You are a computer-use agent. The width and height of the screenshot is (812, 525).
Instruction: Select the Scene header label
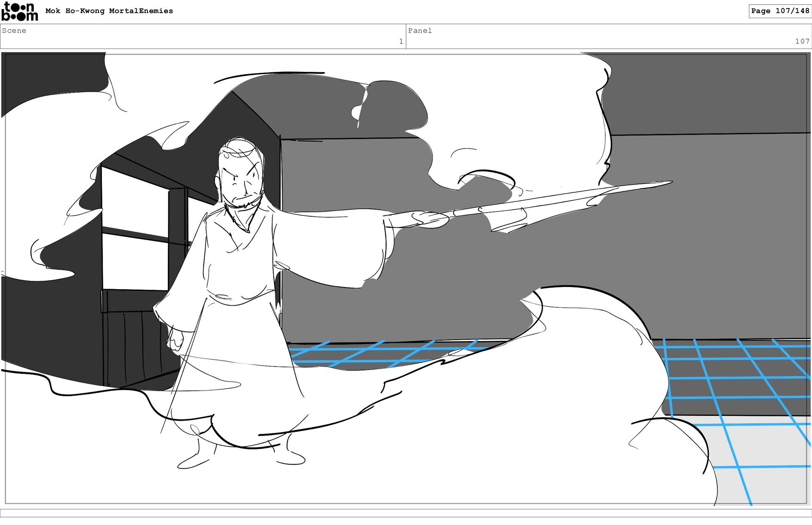click(14, 30)
